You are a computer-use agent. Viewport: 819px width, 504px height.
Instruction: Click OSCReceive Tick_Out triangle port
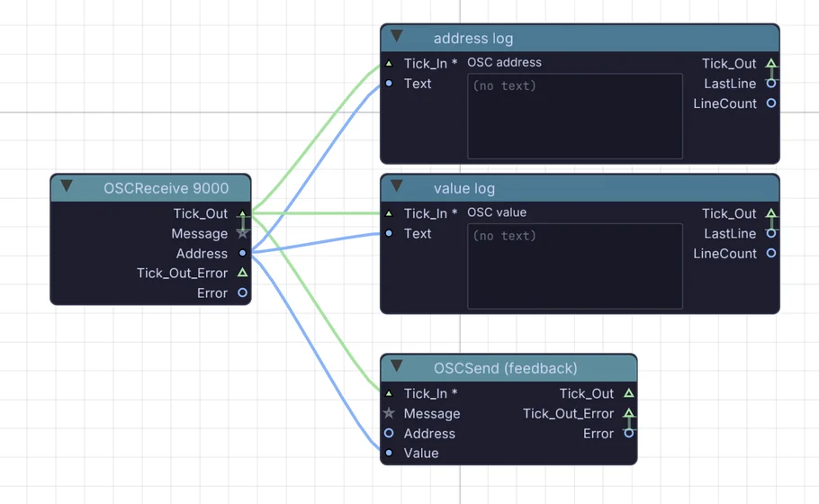[242, 213]
